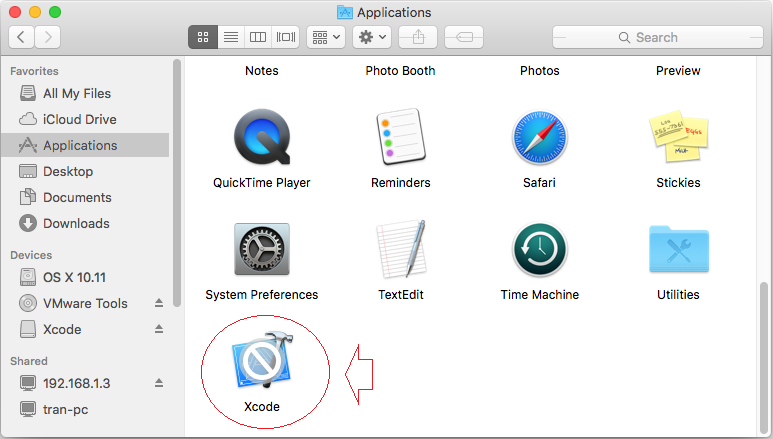Viewport: 773px width, 439px height.
Task: Select the Stickies app icon
Action: point(678,136)
